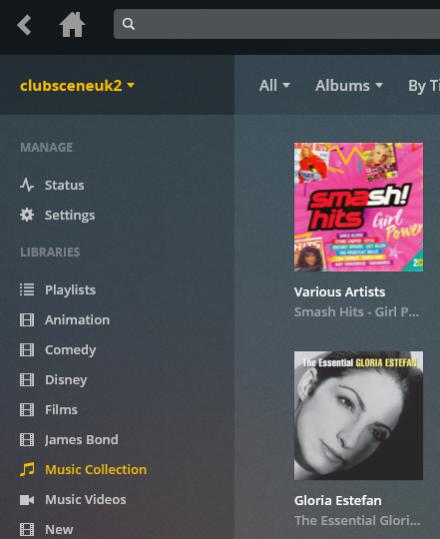Go back using the left arrow icon
Viewport: 440px width, 539px height.
(x=24, y=25)
